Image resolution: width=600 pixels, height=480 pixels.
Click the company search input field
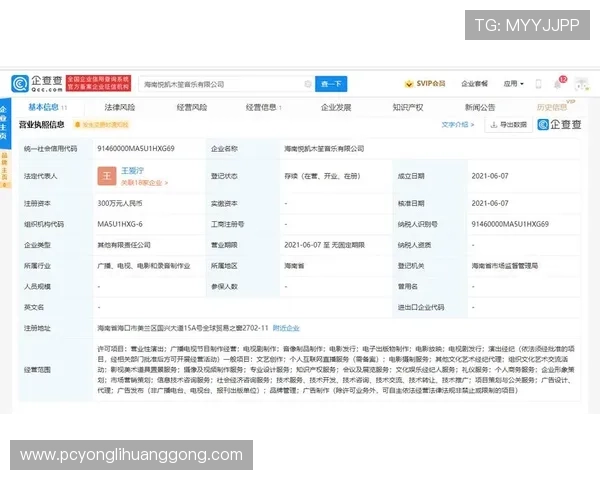(x=227, y=84)
